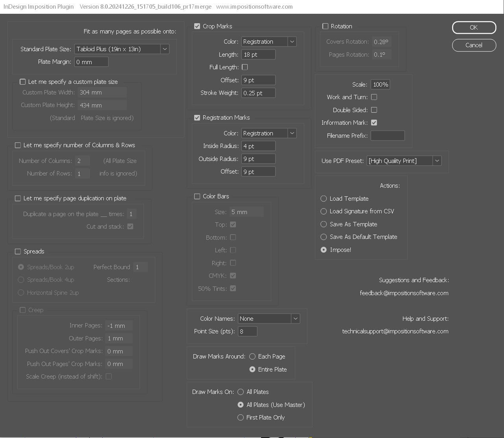Select 'Load Template' action
This screenshot has height=438, width=504.
[323, 199]
